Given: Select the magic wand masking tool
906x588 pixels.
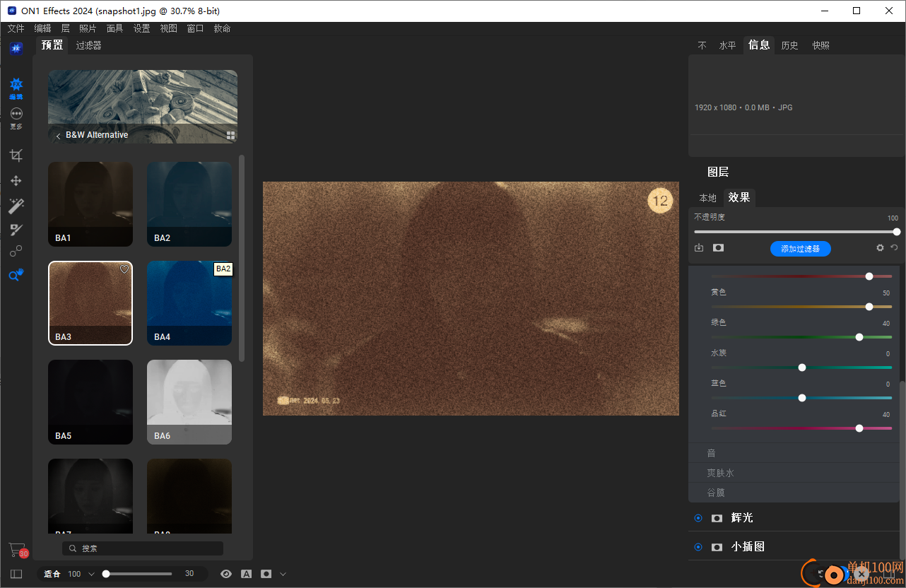Looking at the screenshot, I should coord(16,206).
